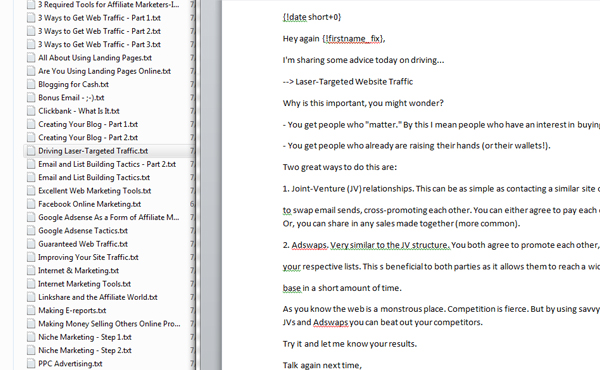Image resolution: width=600 pixels, height=370 pixels.
Task: Click 'I'm sharing some advice today on driving...'
Action: (x=364, y=60)
